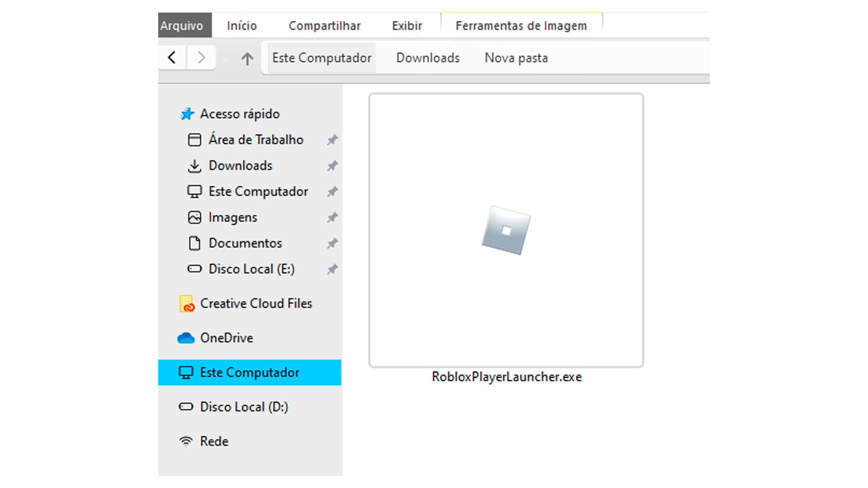Image resolution: width=868 pixels, height=488 pixels.
Task: Toggle pin for Downloads quick access
Action: [x=332, y=166]
